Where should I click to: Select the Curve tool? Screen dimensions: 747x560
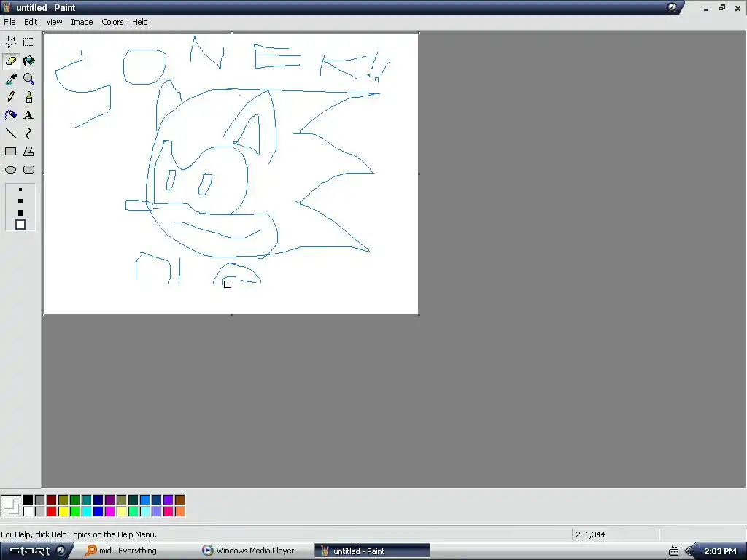pyautogui.click(x=29, y=133)
